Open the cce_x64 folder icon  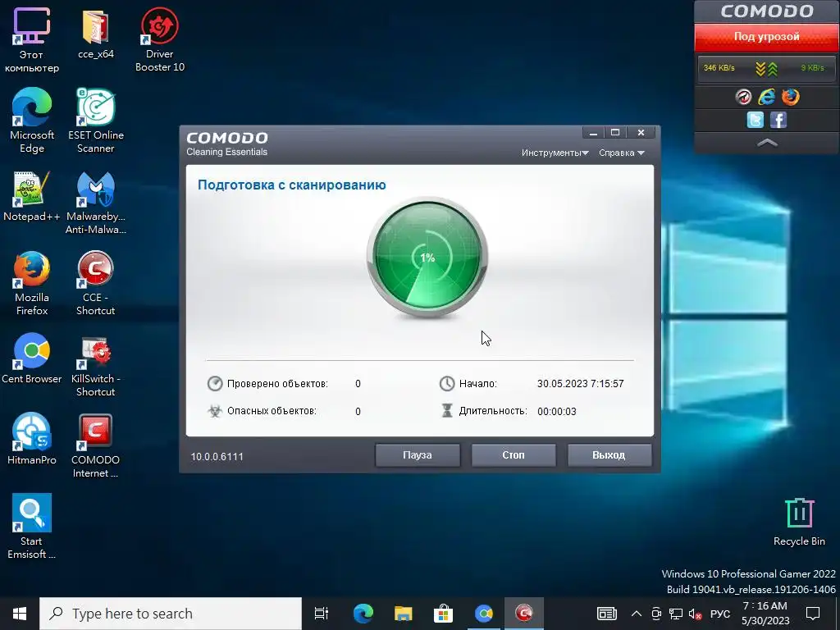tap(96, 33)
